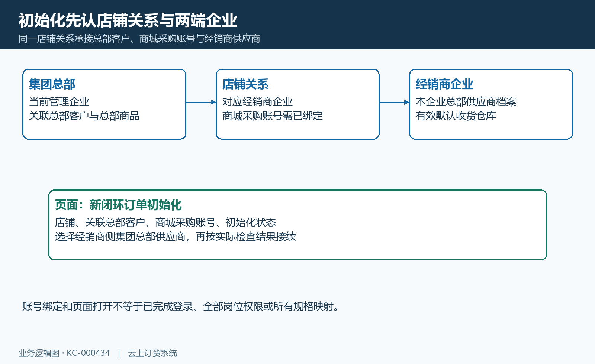Click the line starting with 选择经销商侧集团总部供应商

[x=176, y=237]
